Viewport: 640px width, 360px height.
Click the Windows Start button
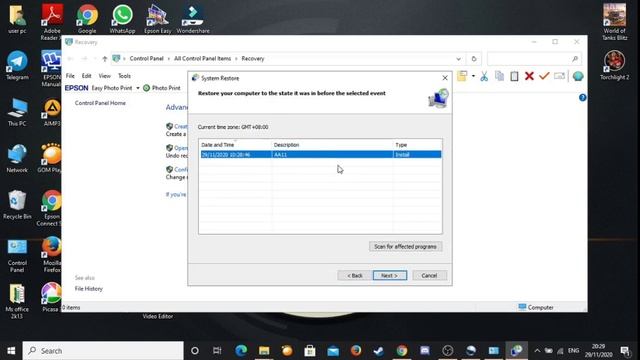[x=11, y=351]
